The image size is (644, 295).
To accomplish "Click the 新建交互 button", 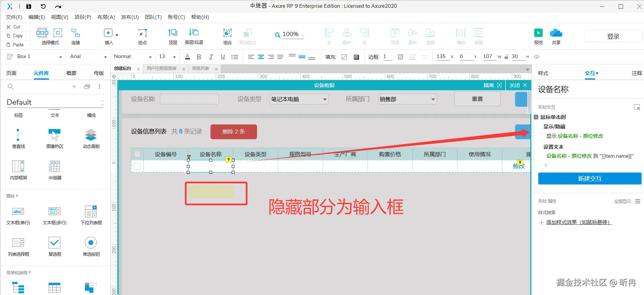I will coord(590,179).
